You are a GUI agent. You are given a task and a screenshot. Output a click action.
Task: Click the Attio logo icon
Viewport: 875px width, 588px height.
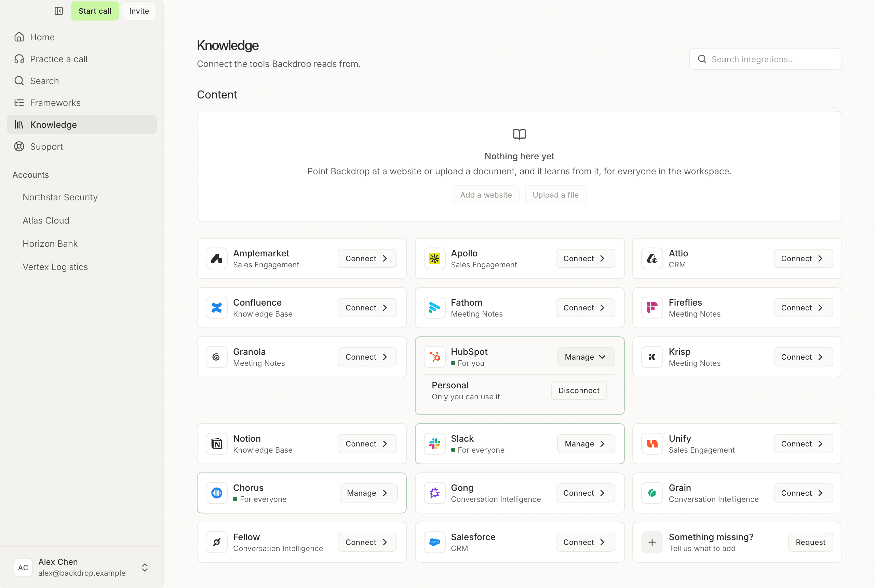tap(652, 258)
